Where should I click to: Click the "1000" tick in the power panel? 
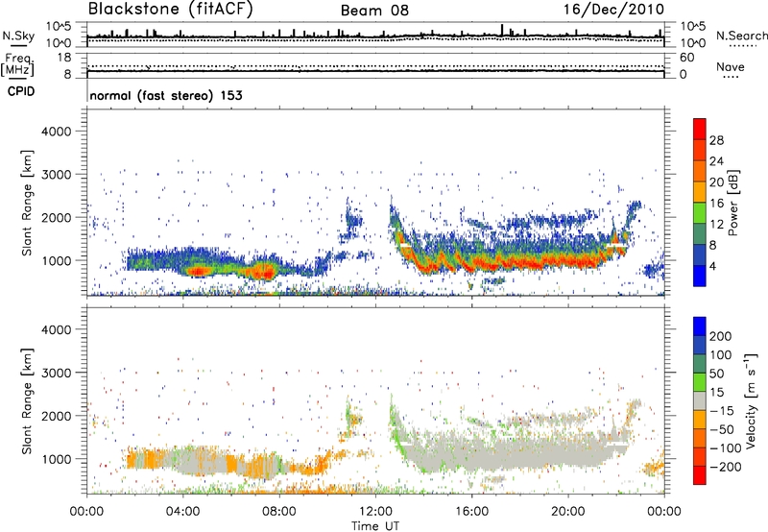pos(56,260)
